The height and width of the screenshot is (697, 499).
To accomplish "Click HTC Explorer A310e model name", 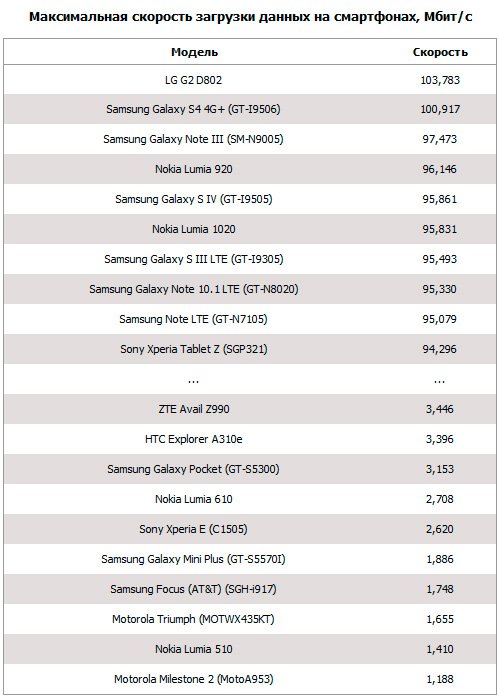I will click(194, 439).
